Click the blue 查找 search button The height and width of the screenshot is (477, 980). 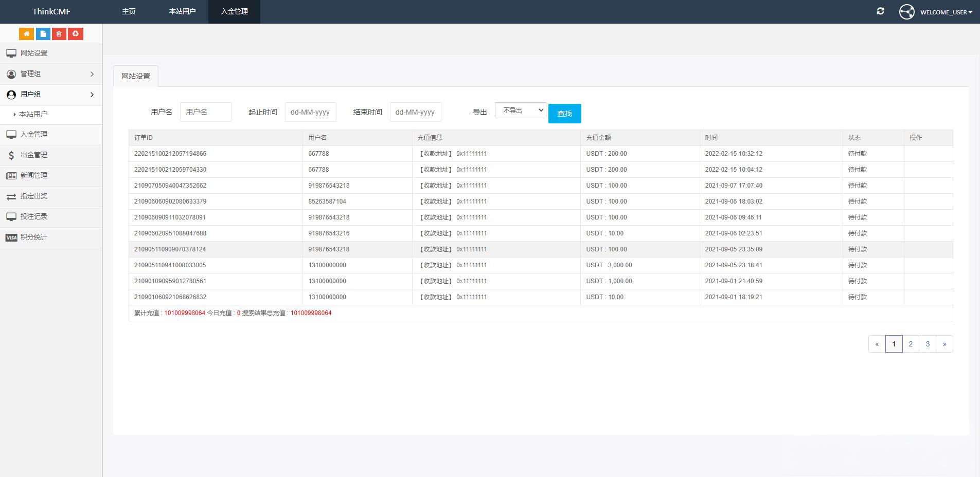565,114
